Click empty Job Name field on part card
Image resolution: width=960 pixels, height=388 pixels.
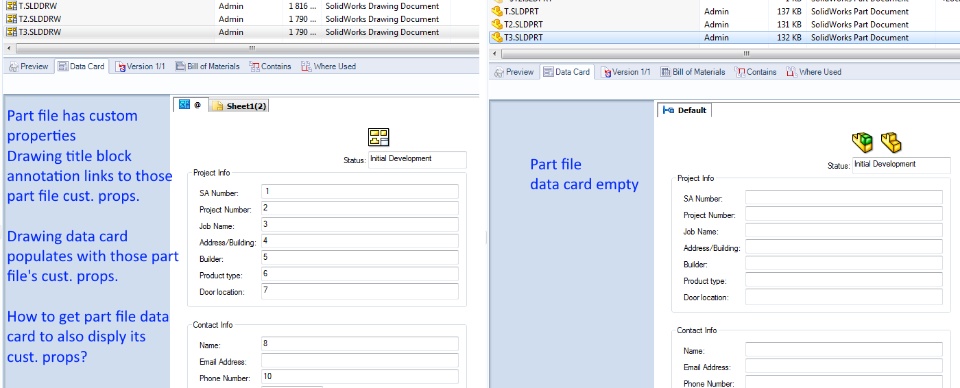click(x=844, y=231)
